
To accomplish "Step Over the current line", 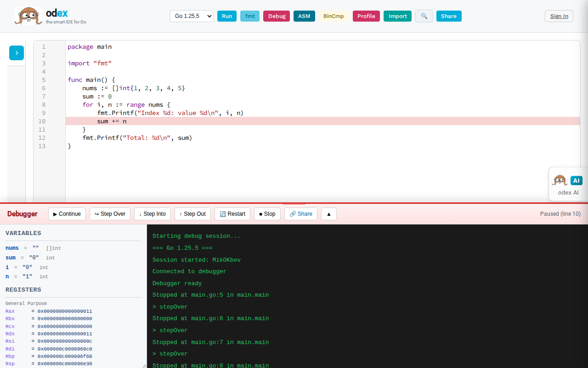I will click(x=110, y=213).
